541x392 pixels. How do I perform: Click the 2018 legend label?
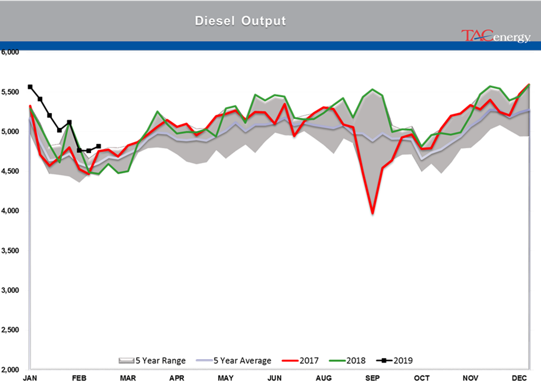coord(356,361)
